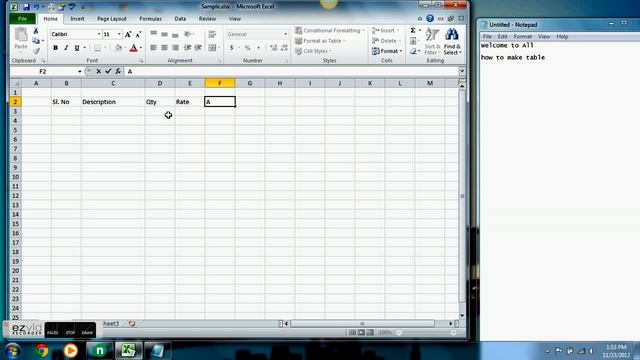Switch to the Page Layout tab
Screen dimensions: 640x360
tap(111, 19)
